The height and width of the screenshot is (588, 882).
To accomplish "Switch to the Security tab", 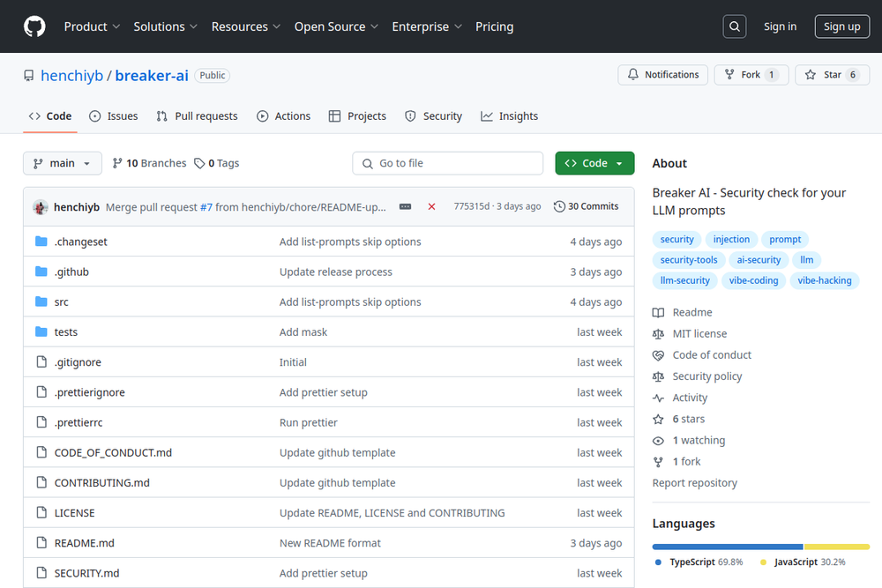I will (434, 116).
